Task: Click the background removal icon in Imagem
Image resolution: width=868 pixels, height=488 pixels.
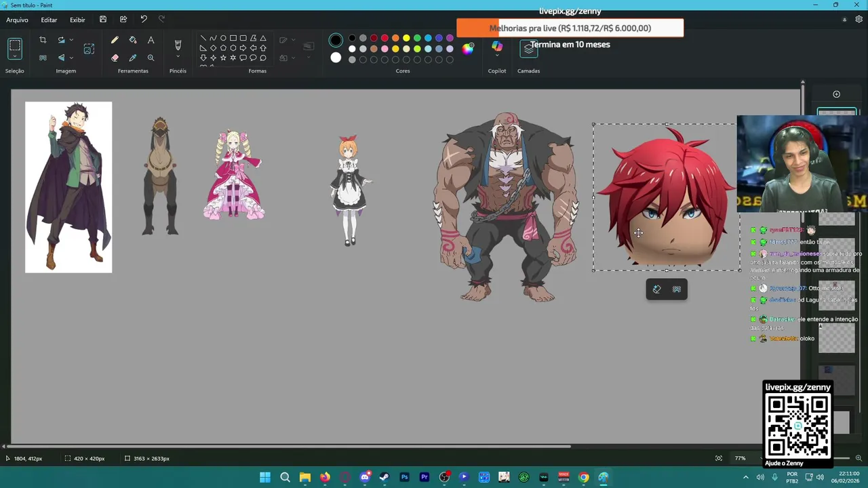Action: coord(43,58)
